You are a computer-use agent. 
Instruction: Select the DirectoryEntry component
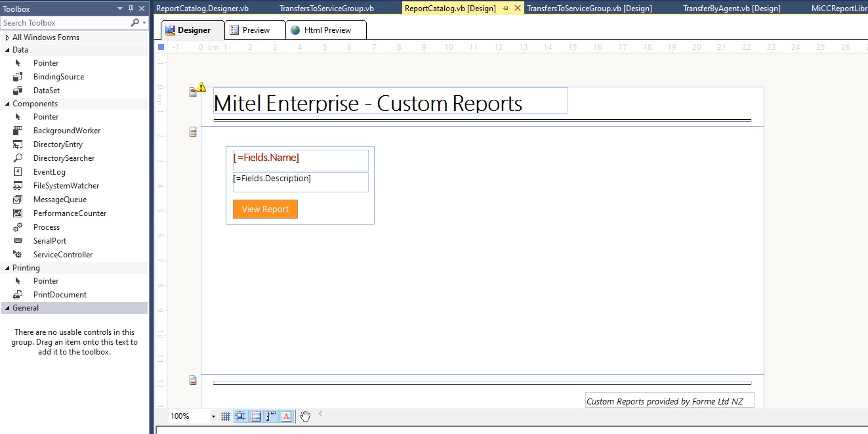(73, 144)
